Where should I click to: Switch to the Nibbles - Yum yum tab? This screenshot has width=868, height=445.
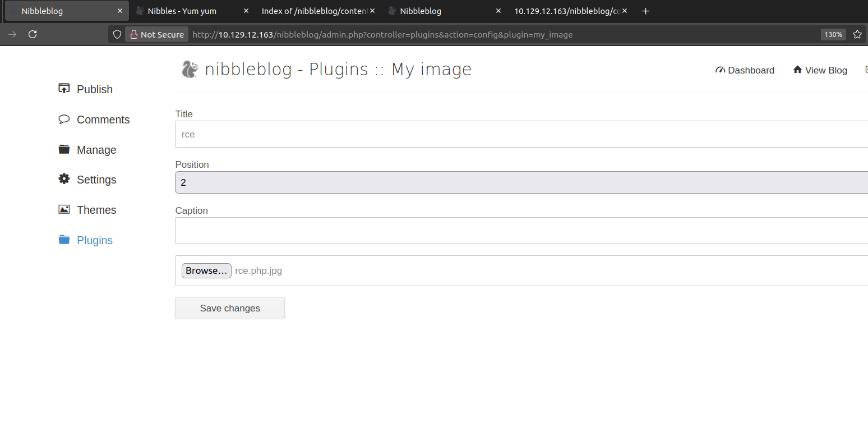pos(182,11)
